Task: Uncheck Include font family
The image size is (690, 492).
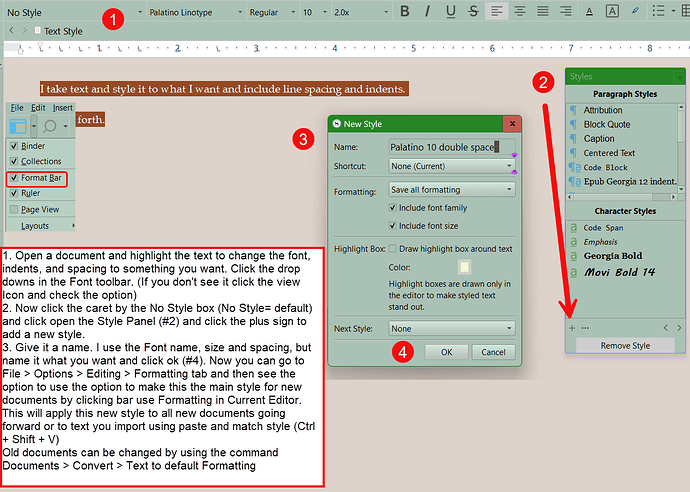Action: (394, 208)
